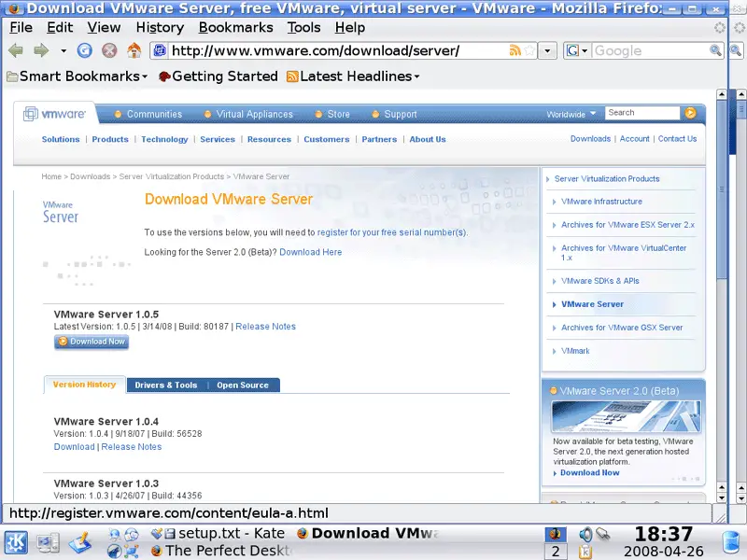
Task: Open Release Notes for VMware Server 1.0.4
Action: [132, 447]
